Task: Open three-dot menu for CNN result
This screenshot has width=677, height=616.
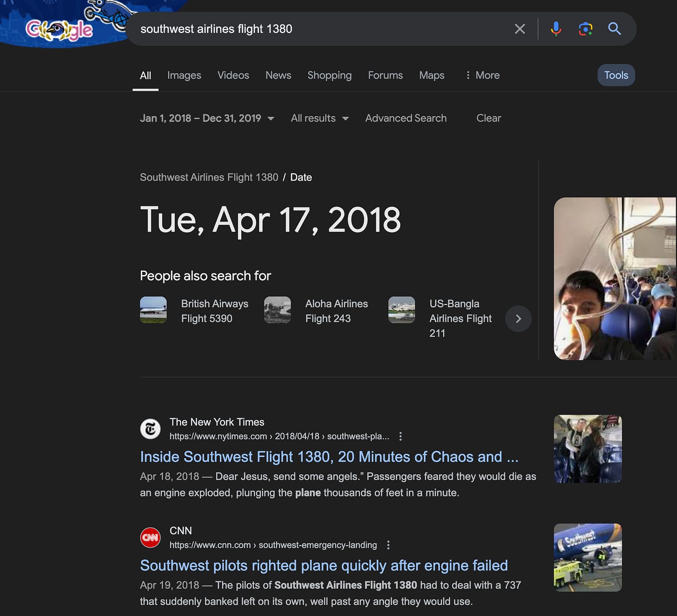Action: pyautogui.click(x=388, y=545)
